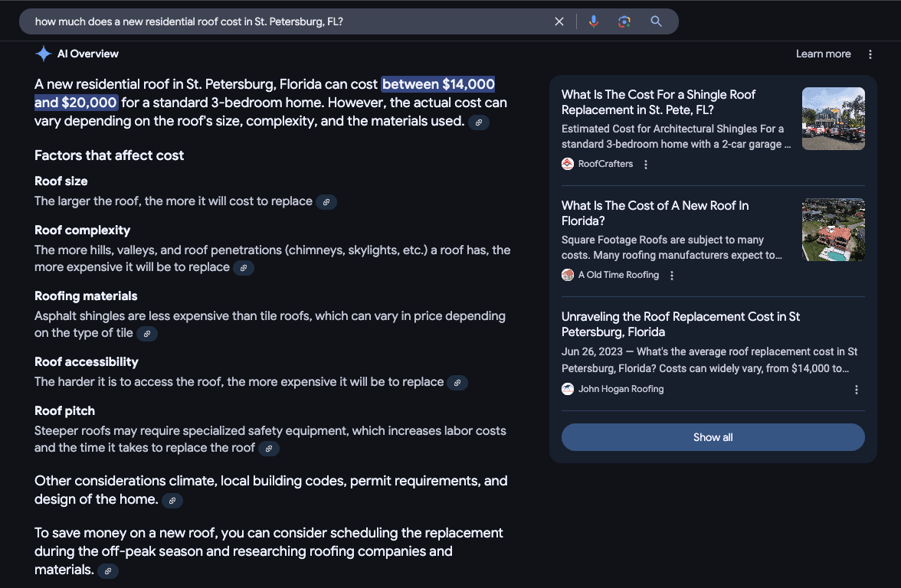This screenshot has height=588, width=901.
Task: Click source link icon after Roof pitch text
Action: pyautogui.click(x=269, y=449)
